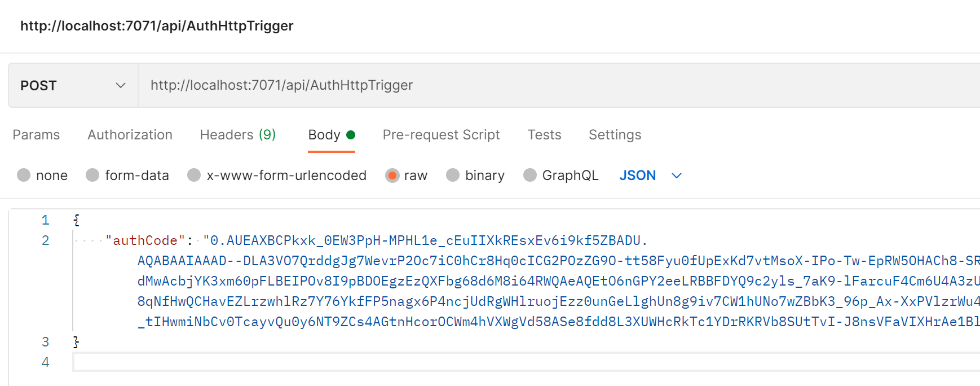Select GraphQL body type
Screen dimensions: 980x386
click(x=530, y=176)
